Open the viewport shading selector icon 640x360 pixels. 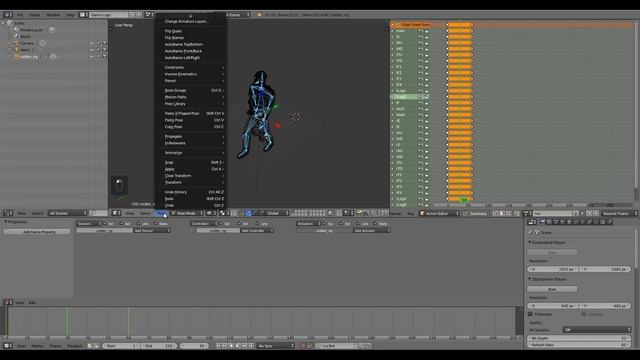211,213
